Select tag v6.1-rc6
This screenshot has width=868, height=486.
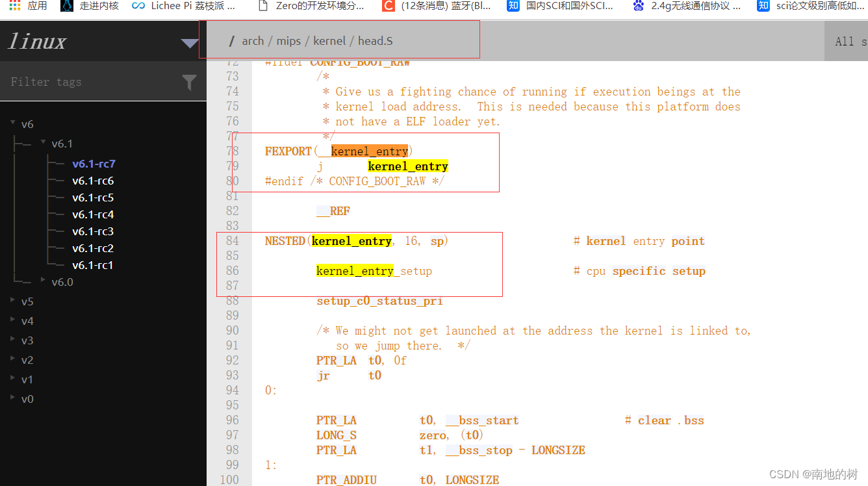(x=93, y=181)
